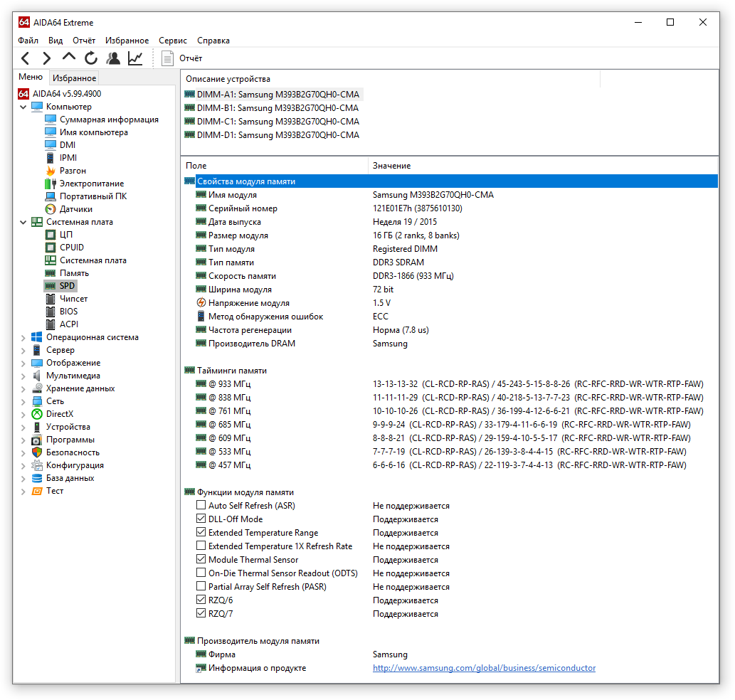
Task: Click the Отчёт report page icon
Action: pos(167,58)
